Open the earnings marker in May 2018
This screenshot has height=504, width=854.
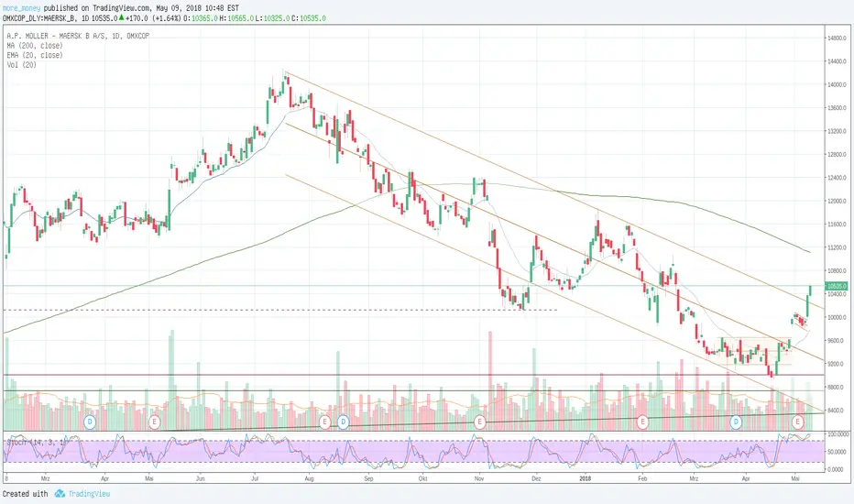point(797,422)
